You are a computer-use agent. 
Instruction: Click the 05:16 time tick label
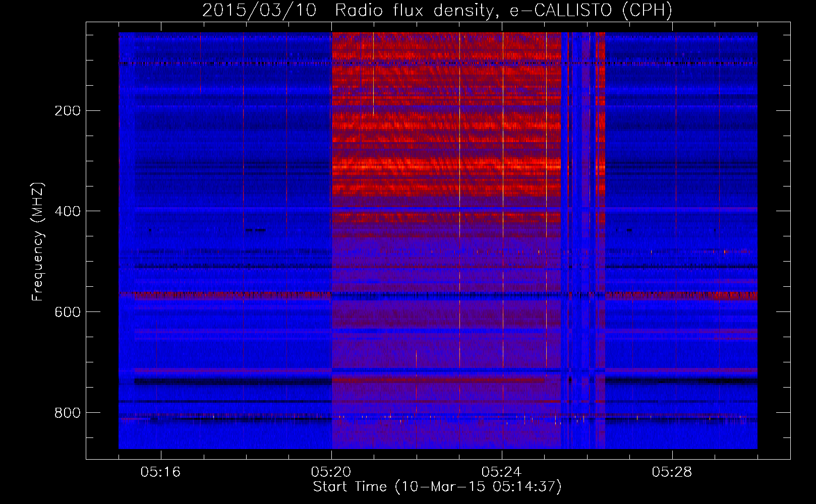(160, 472)
